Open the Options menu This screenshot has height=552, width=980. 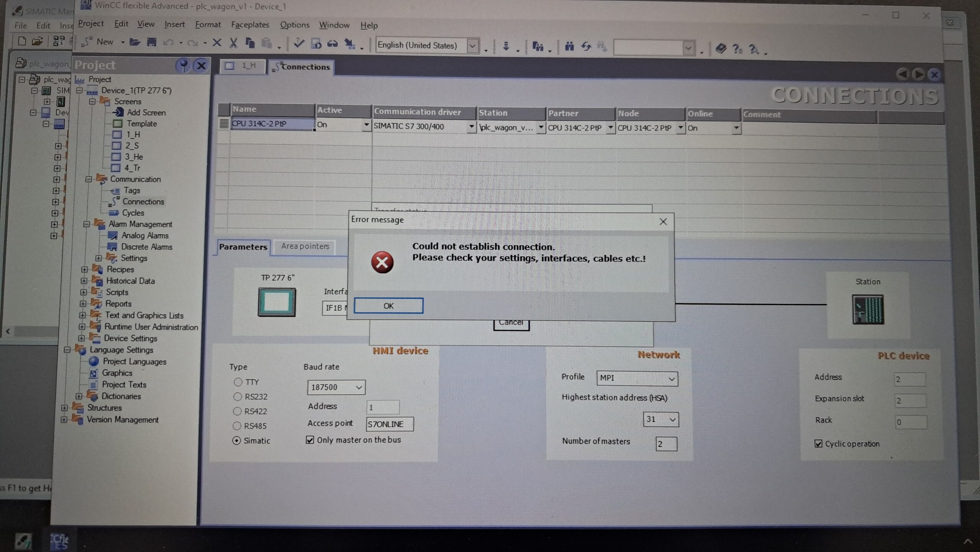295,25
